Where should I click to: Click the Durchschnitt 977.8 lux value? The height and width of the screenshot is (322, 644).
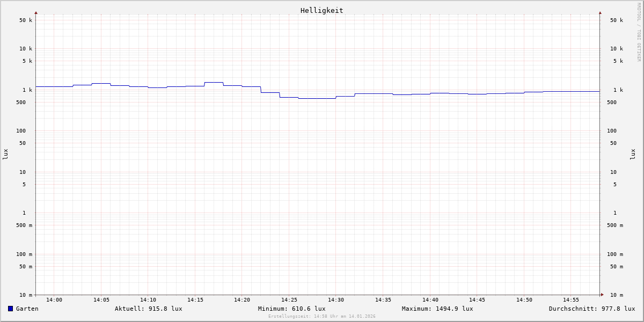click(591, 309)
